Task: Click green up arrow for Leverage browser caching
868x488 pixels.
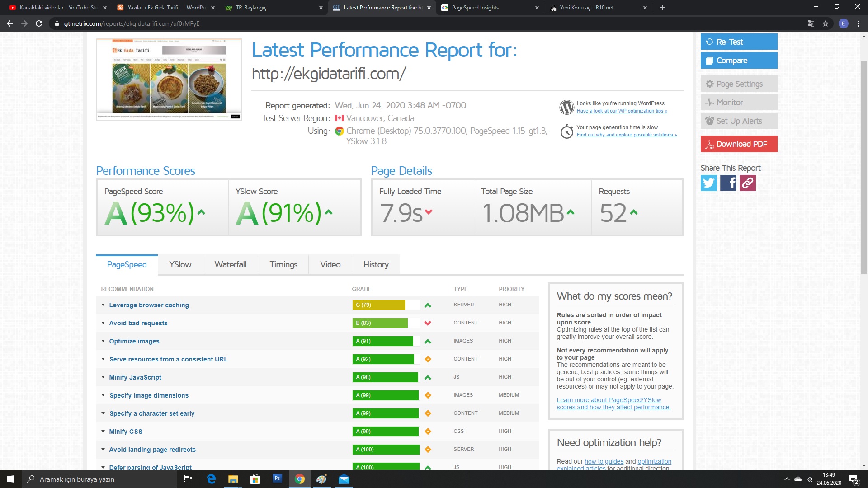Action: (428, 305)
